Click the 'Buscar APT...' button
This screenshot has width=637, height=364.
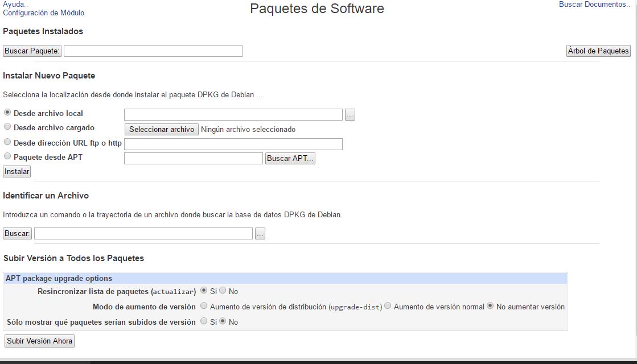click(290, 159)
